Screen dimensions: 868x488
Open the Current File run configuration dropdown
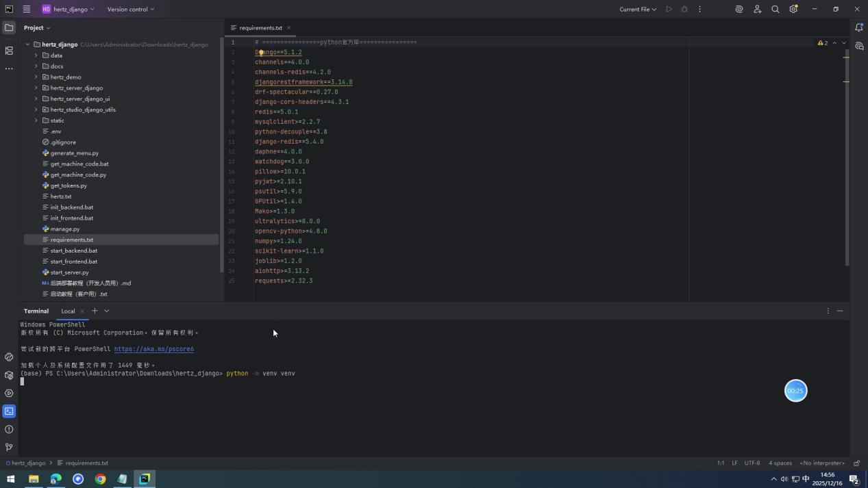pyautogui.click(x=636, y=9)
